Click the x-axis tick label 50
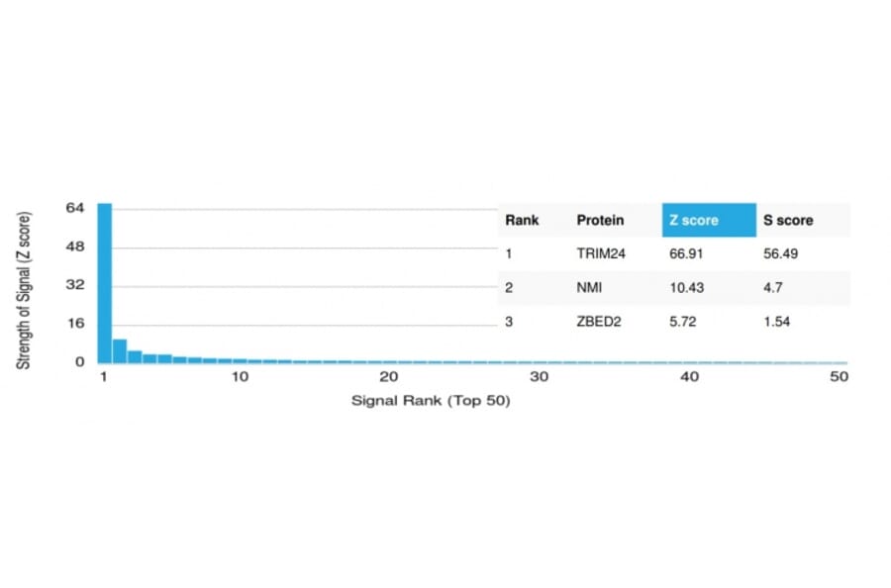891x588 pixels. click(x=840, y=378)
